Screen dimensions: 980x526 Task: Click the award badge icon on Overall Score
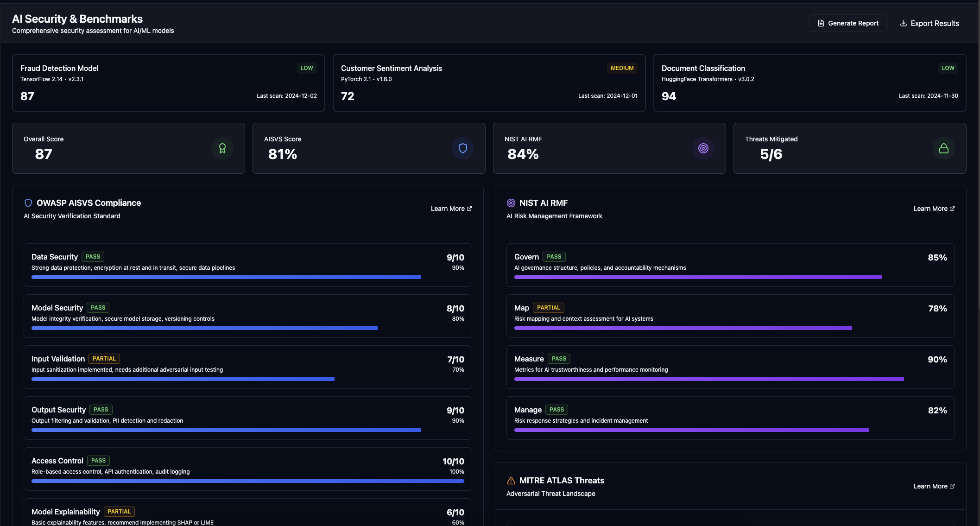coord(223,148)
